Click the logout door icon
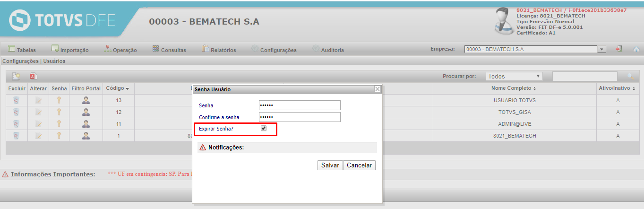The width and height of the screenshot is (644, 209). point(619,49)
